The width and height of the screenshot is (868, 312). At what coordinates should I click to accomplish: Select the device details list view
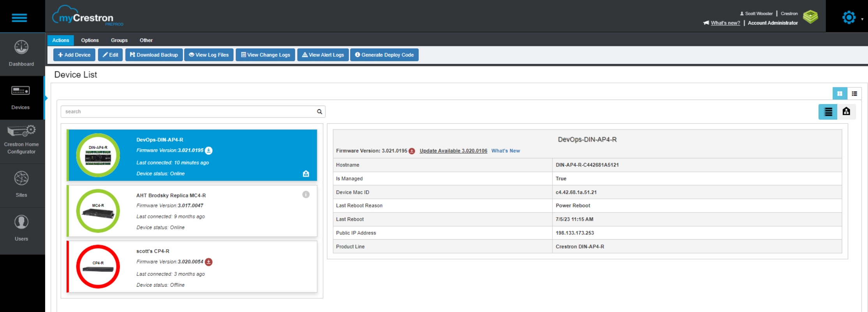[828, 112]
